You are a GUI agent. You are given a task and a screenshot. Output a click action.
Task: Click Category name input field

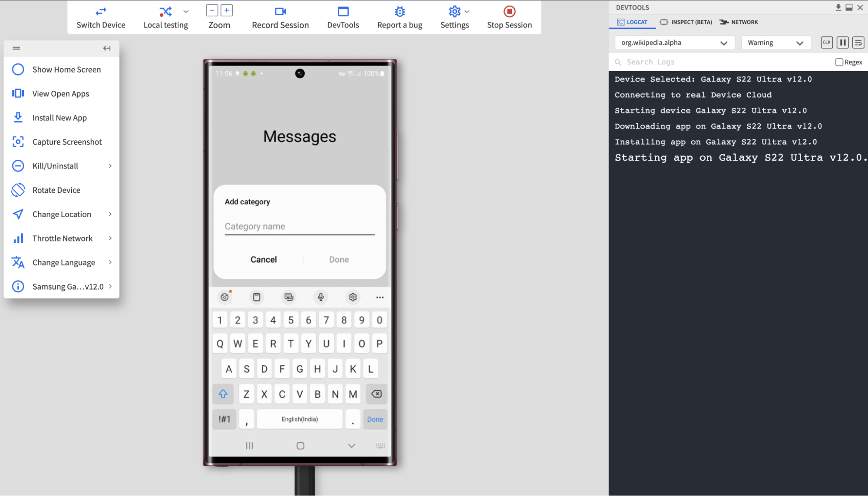pyautogui.click(x=299, y=225)
